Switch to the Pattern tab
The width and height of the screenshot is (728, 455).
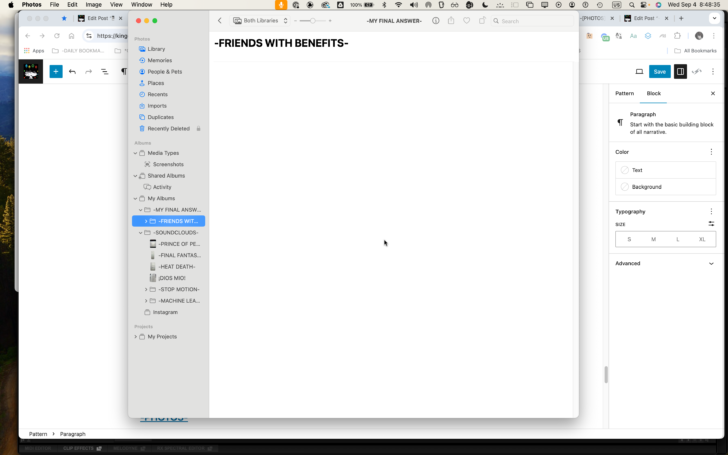pyautogui.click(x=624, y=93)
